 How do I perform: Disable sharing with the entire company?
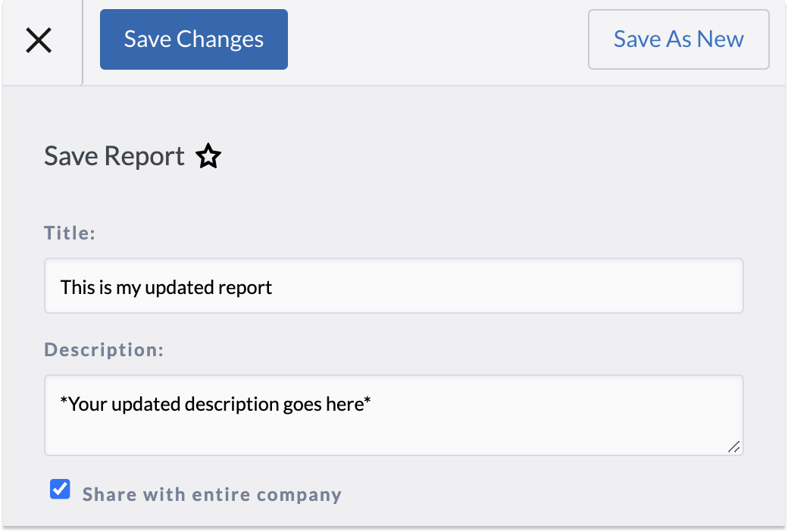tap(60, 489)
